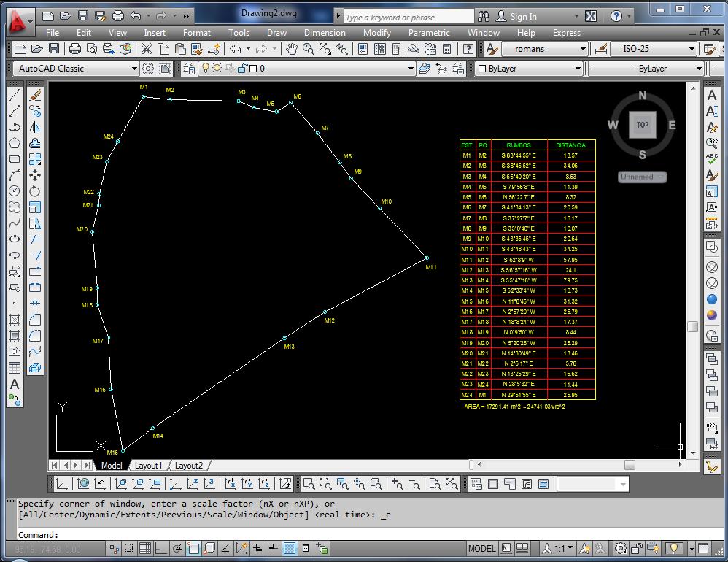The width and height of the screenshot is (728, 562).
Task: Activate the Circle draw tool
Action: tap(15, 191)
